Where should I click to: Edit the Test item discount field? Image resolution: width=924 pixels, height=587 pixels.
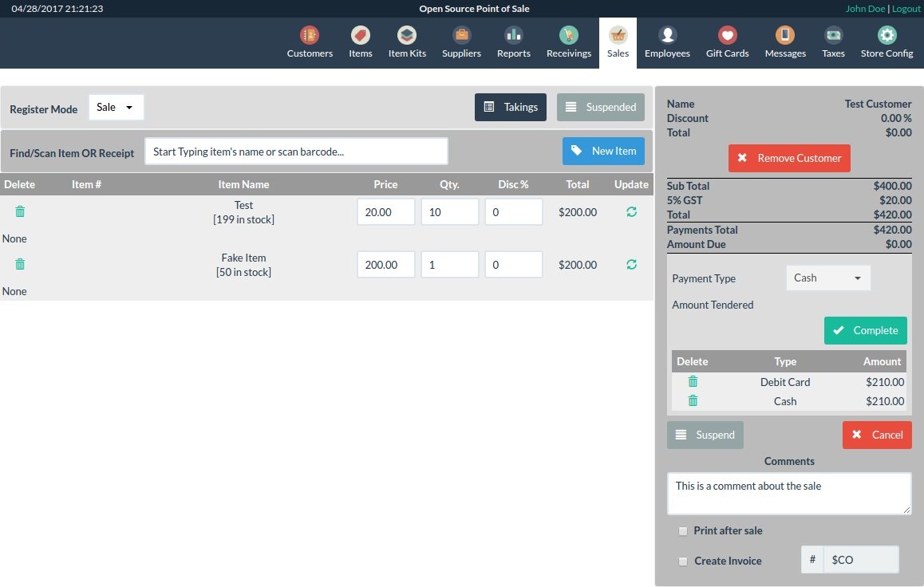(513, 212)
